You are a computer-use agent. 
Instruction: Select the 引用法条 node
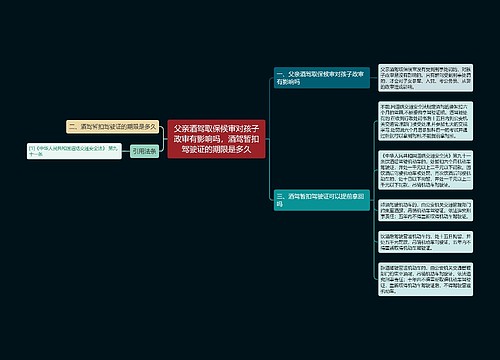pyautogui.click(x=144, y=151)
